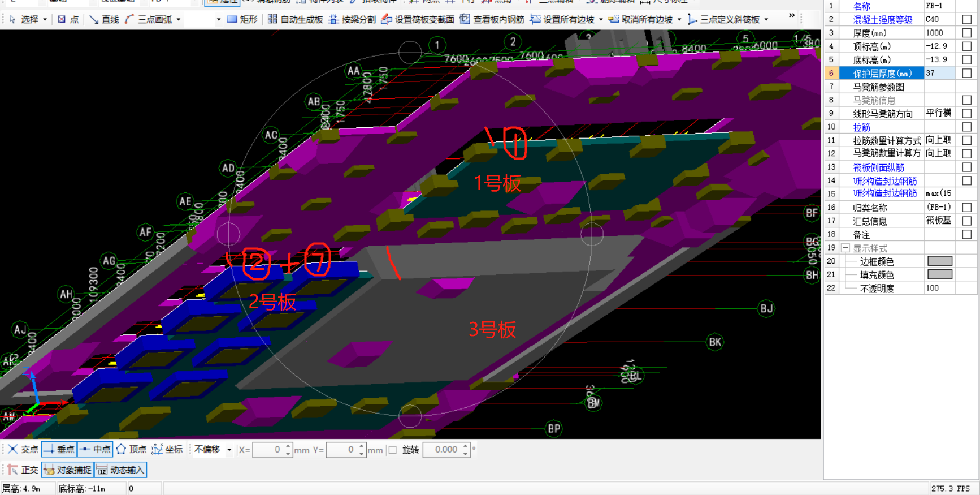Image resolution: width=980 pixels, height=495 pixels.
Task: Open 三点定义斜筏板 dropdown arrow
Action: 766,19
